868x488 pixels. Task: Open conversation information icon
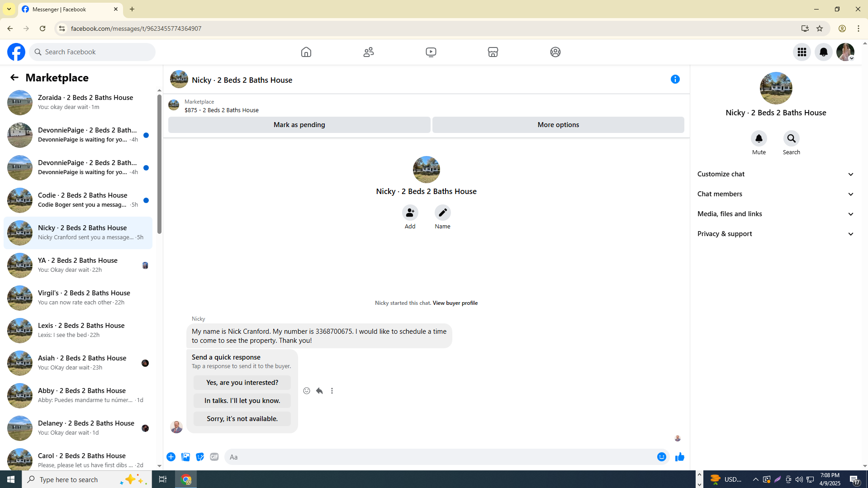[x=675, y=79]
